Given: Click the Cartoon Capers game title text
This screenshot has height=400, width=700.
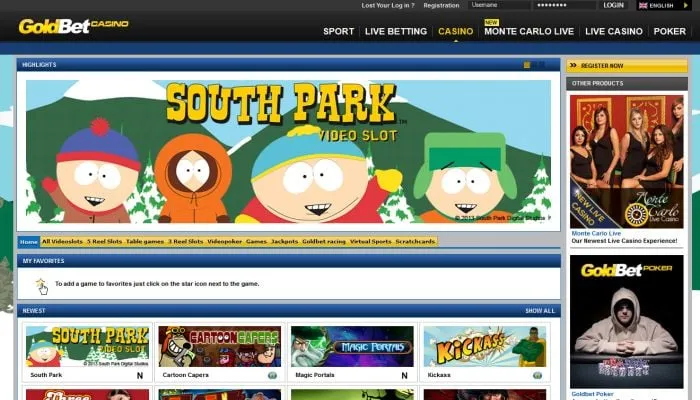Looking at the screenshot, I should pyautogui.click(x=185, y=375).
